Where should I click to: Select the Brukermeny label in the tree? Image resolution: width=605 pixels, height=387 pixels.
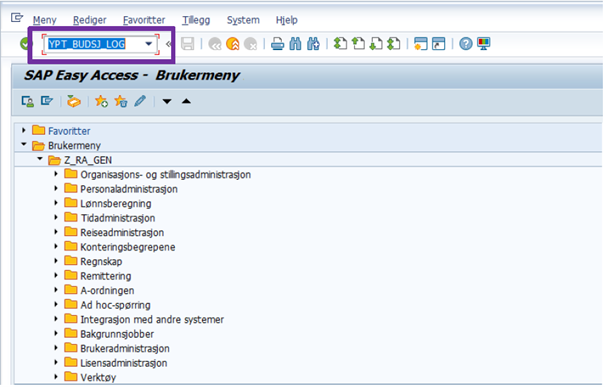[x=74, y=145]
